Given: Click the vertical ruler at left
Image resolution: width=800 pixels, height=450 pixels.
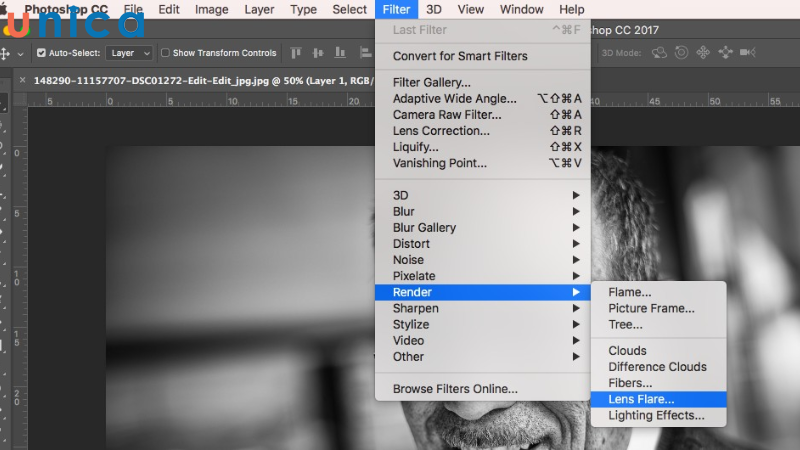Looking at the screenshot, I should click(x=19, y=278).
